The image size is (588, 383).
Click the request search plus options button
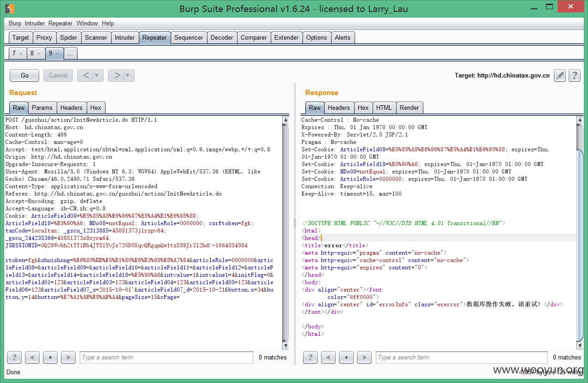(50, 357)
